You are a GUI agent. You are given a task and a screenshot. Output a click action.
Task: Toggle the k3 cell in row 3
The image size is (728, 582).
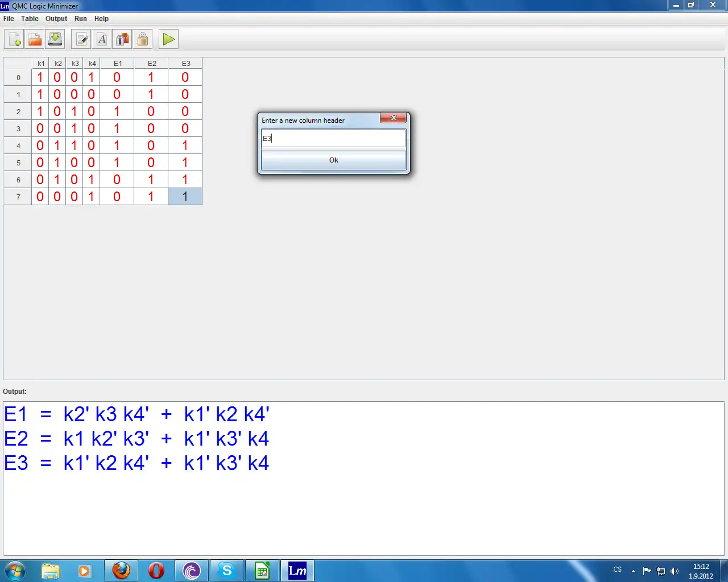[x=75, y=128]
